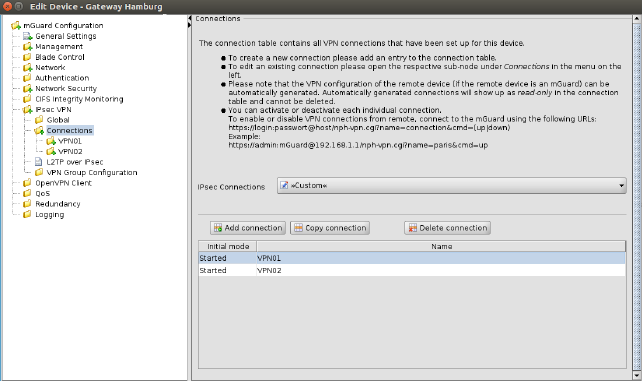Image resolution: width=642 pixels, height=381 pixels.
Task: Click the mGuard Configuration root folder icon
Action: pos(16,25)
